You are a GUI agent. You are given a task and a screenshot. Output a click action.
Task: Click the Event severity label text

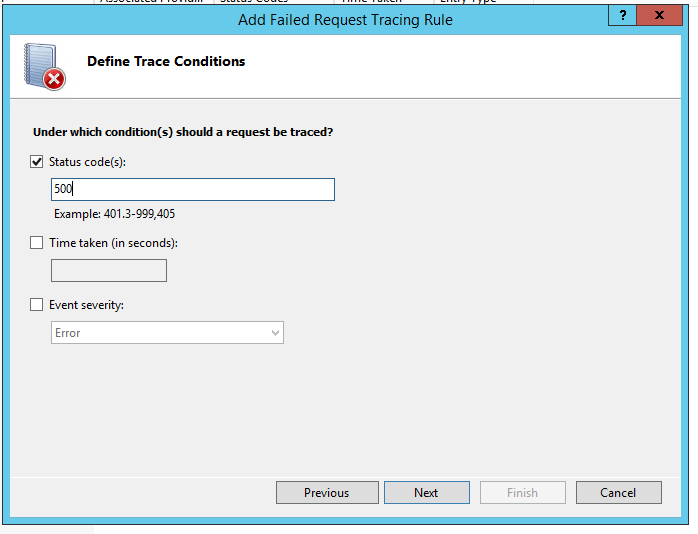pos(86,305)
